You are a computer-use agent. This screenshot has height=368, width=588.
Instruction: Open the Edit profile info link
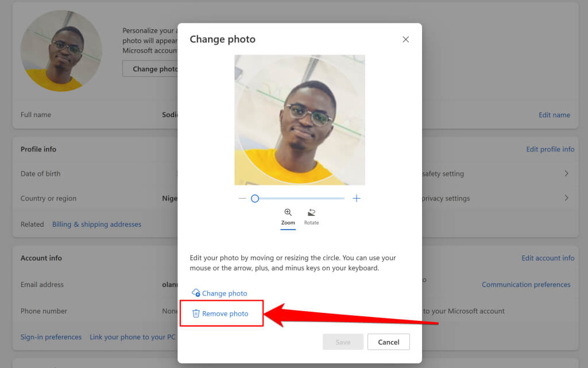point(550,149)
